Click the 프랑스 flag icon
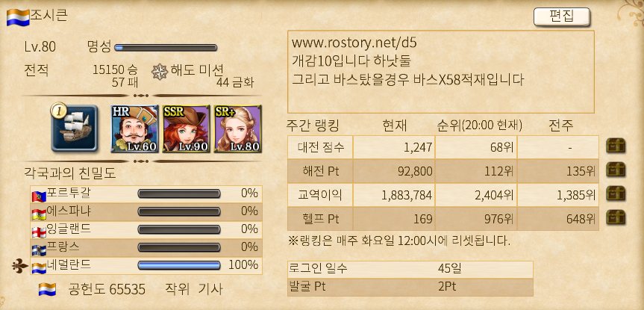 pyautogui.click(x=39, y=250)
